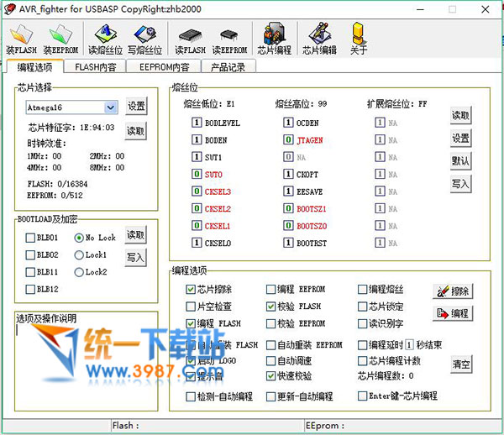
Task: Enable the 自动调速 auto speed option
Action: pos(271,361)
